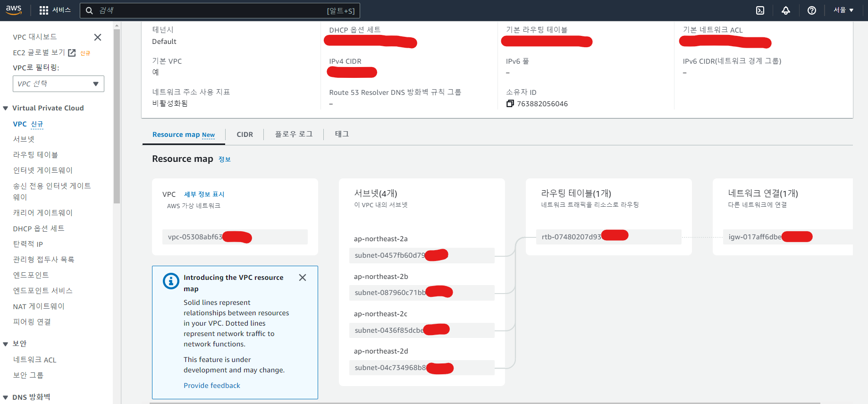Select subnet-04c734968b8 in ap-northeast-2d

tap(422, 368)
